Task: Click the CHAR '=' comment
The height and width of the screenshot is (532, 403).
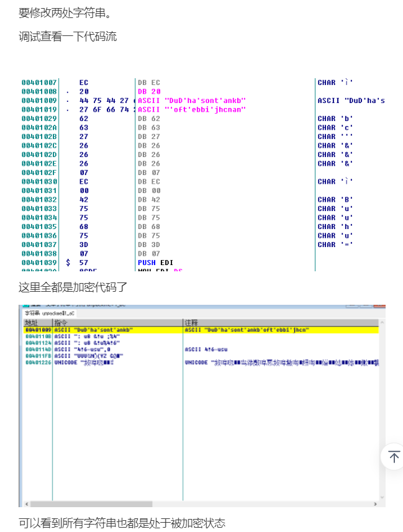Action: 335,245
